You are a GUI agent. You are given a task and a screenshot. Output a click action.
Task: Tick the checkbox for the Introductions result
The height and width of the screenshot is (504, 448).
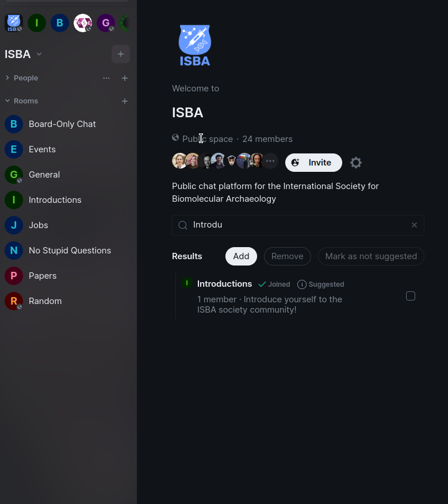point(411,296)
